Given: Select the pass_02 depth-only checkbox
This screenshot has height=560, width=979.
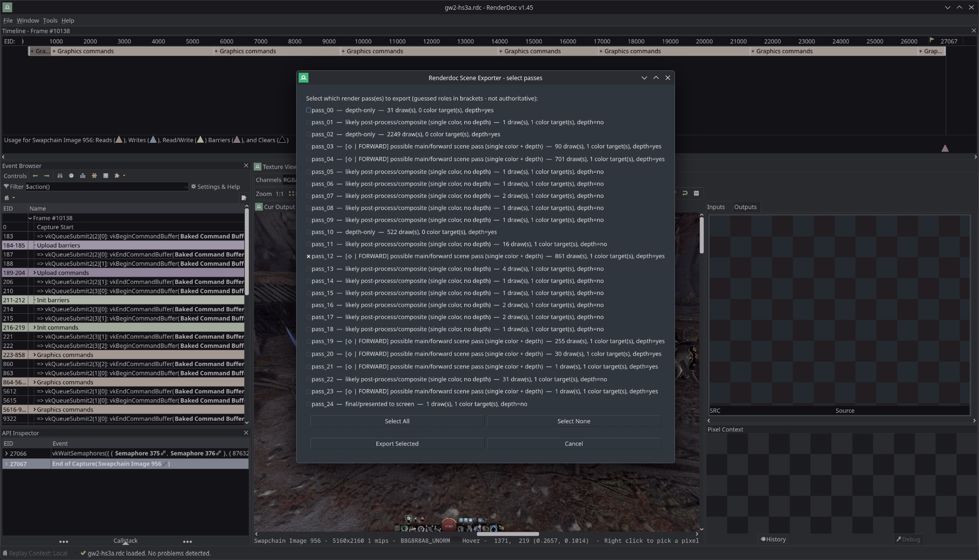Looking at the screenshot, I should (x=308, y=134).
